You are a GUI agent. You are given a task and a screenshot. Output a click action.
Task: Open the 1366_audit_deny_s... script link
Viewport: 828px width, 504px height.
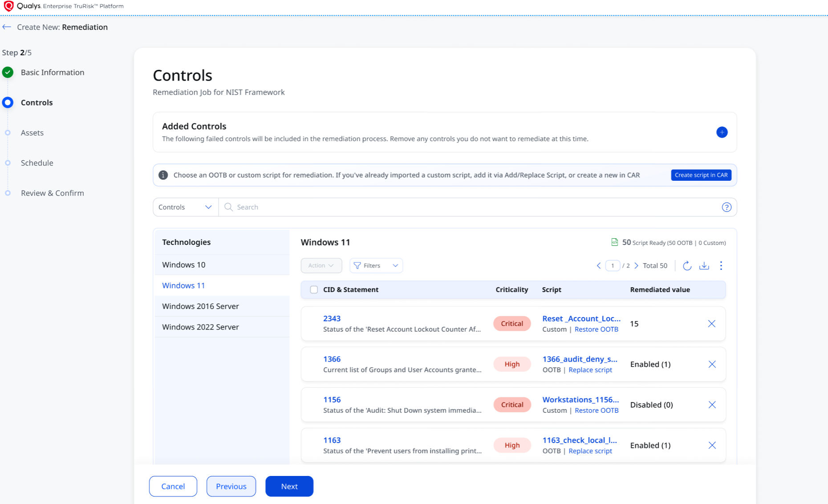tap(580, 359)
